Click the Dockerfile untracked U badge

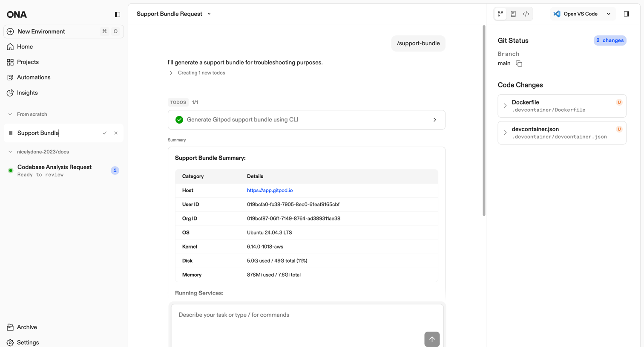[619, 102]
